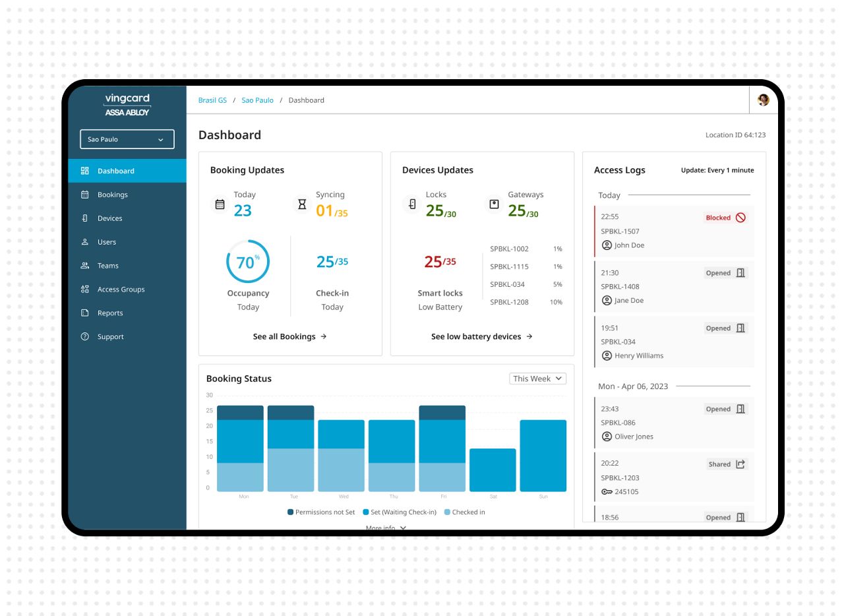This screenshot has height=616, width=844.
Task: Click the Brasil GS breadcrumb
Action: (x=212, y=100)
